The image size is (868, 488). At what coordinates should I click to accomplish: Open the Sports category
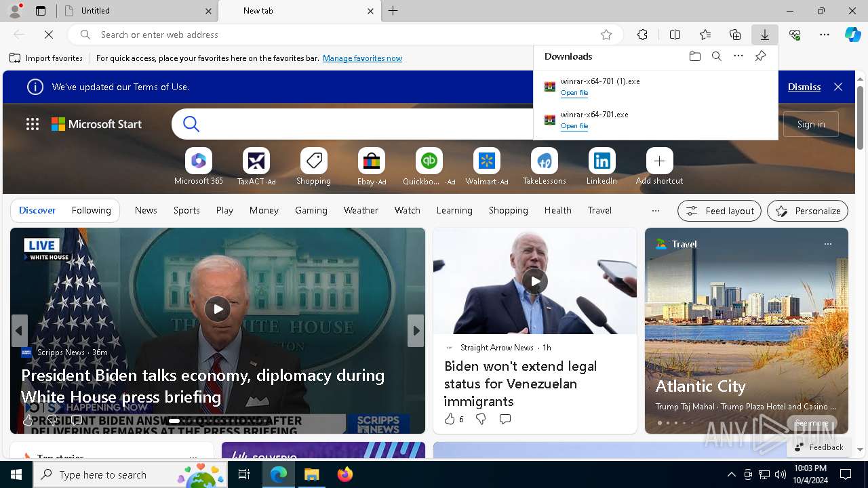click(186, 210)
